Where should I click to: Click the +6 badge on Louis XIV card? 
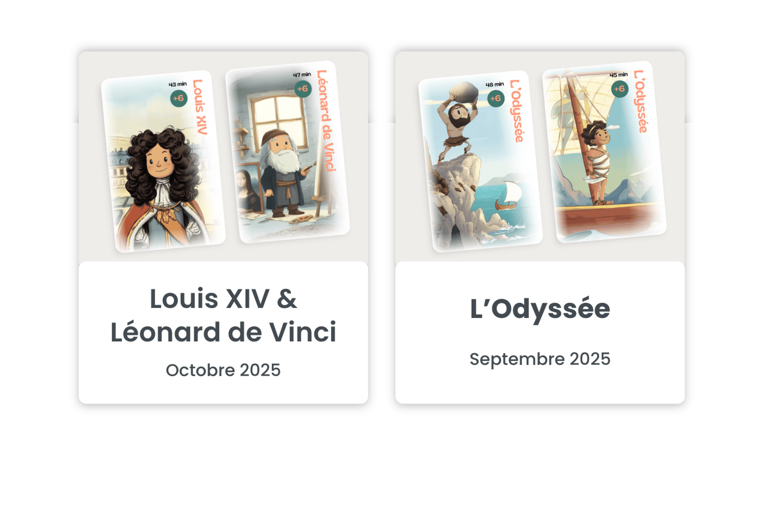[x=179, y=98]
